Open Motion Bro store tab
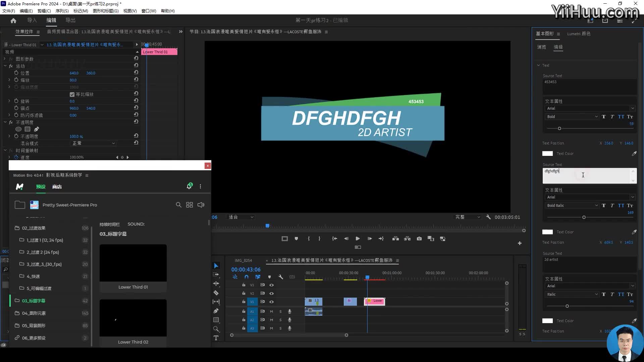Viewport: 644px width, 362px height. click(x=57, y=187)
